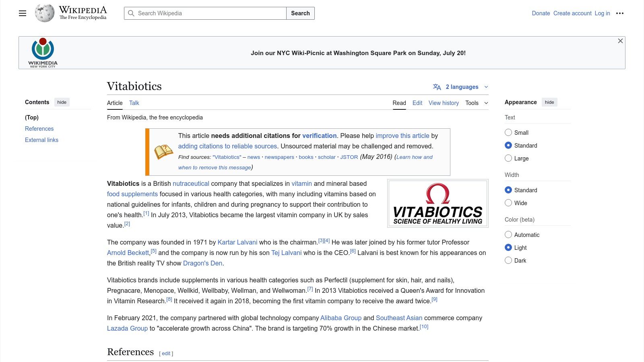Click citation footnote [7]
The width and height of the screenshot is (644, 362).
(x=310, y=289)
